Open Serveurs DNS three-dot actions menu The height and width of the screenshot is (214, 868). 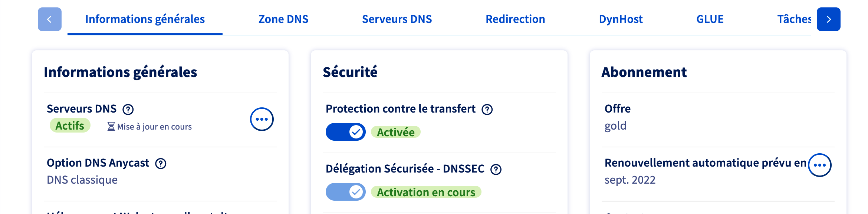point(262,119)
